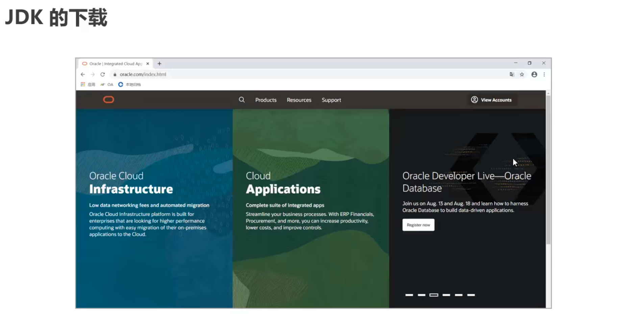Open the translate page icon
Viewport: 644px width, 325px height.
click(x=512, y=74)
